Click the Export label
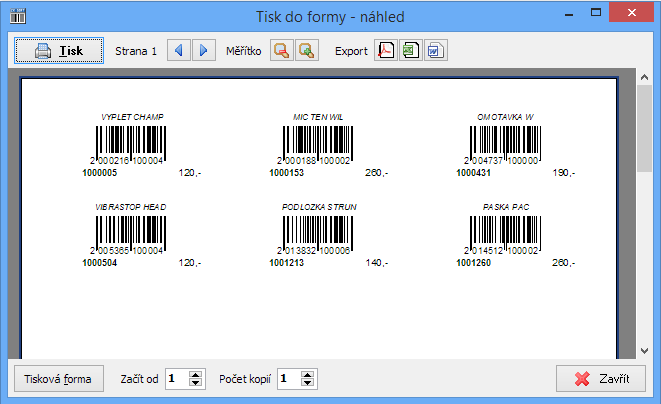 (351, 51)
